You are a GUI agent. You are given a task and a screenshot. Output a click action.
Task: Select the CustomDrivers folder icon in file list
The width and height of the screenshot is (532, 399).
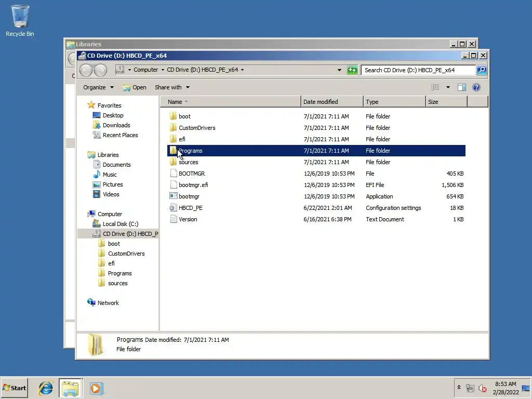[173, 128]
